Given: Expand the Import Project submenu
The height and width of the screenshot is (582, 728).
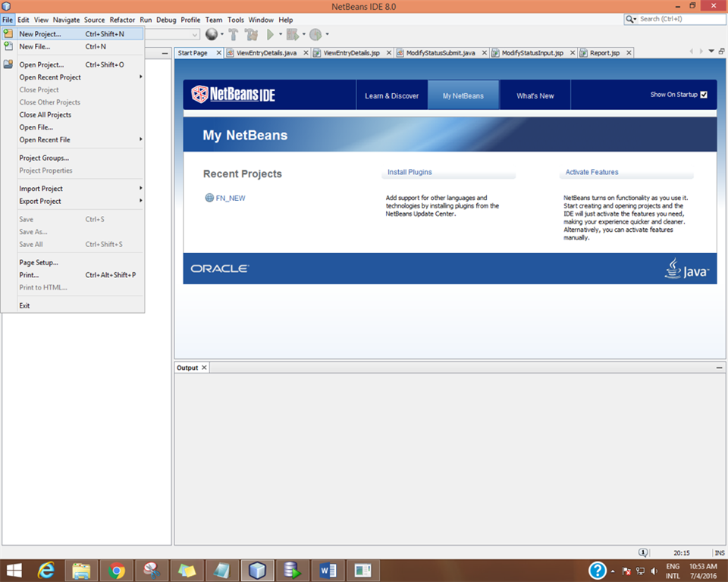Looking at the screenshot, I should coord(141,188).
